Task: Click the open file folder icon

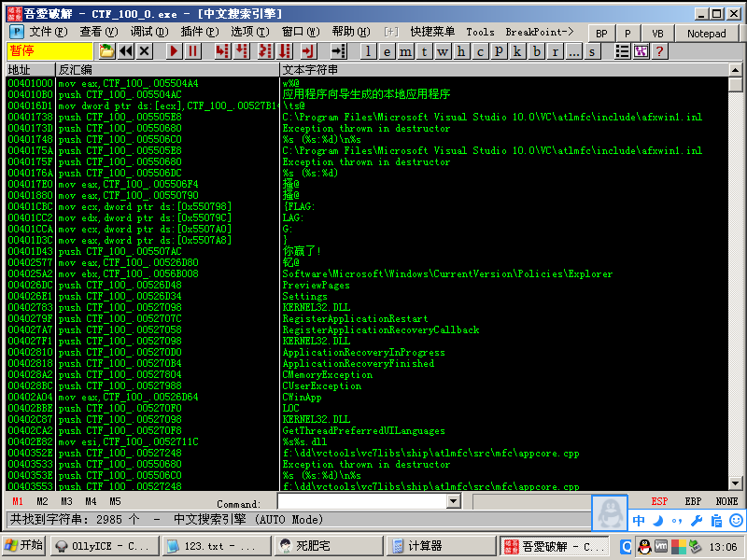Action: click(x=106, y=51)
